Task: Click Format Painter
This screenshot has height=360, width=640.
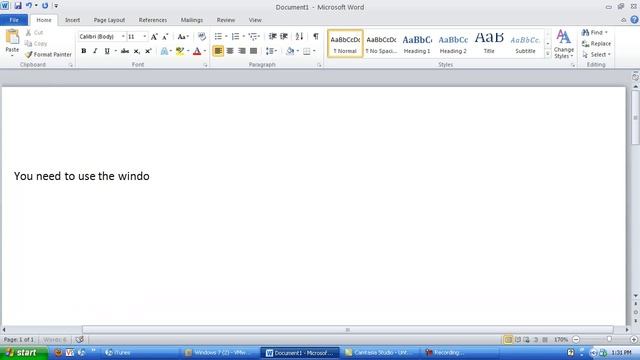Action: click(48, 54)
